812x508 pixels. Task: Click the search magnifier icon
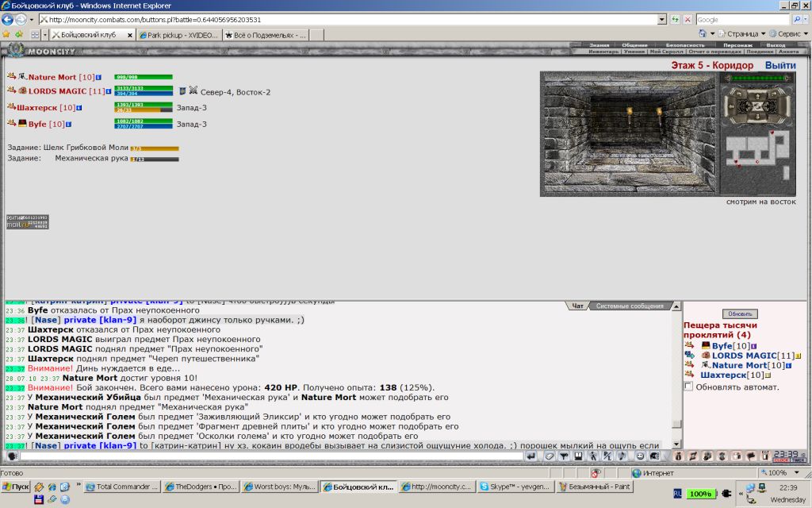[796, 20]
